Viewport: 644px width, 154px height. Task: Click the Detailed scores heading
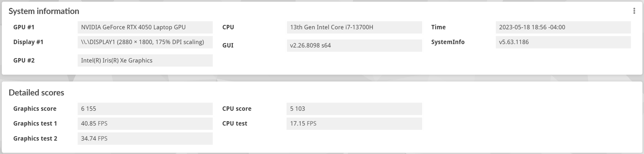click(36, 93)
